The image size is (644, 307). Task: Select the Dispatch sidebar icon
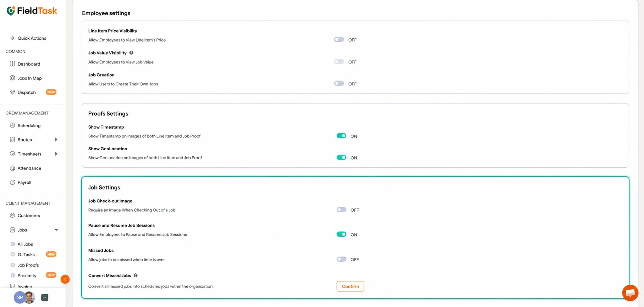click(12, 92)
